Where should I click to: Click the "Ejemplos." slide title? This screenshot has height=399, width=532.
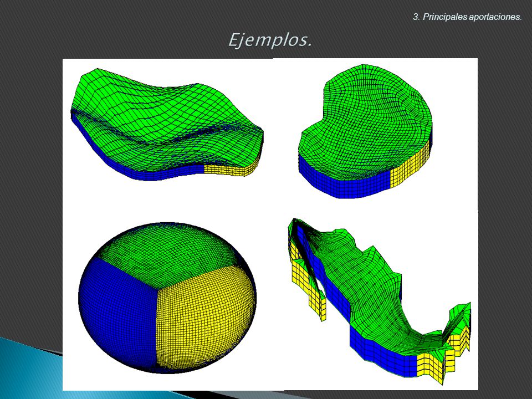point(270,40)
